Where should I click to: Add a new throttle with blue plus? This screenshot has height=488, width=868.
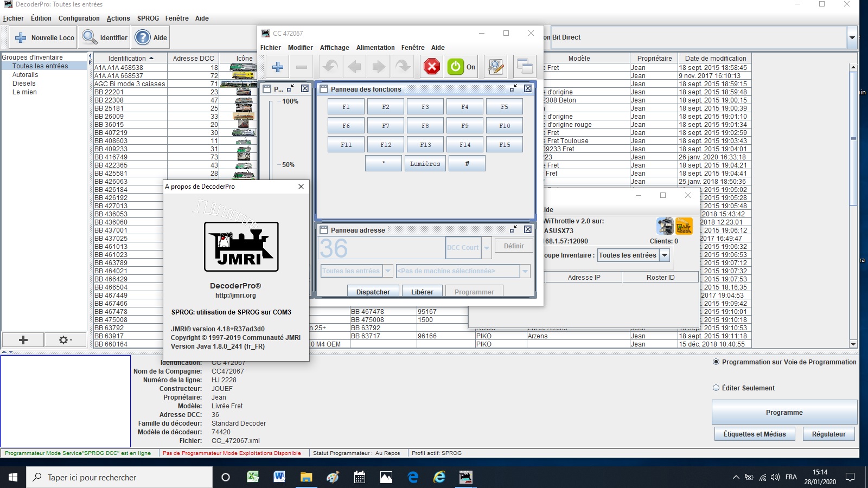pos(278,67)
